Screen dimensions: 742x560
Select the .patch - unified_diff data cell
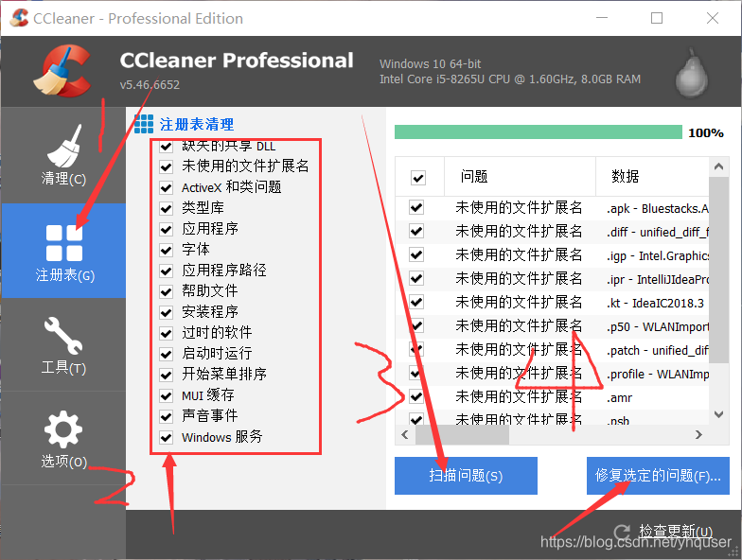tap(658, 350)
